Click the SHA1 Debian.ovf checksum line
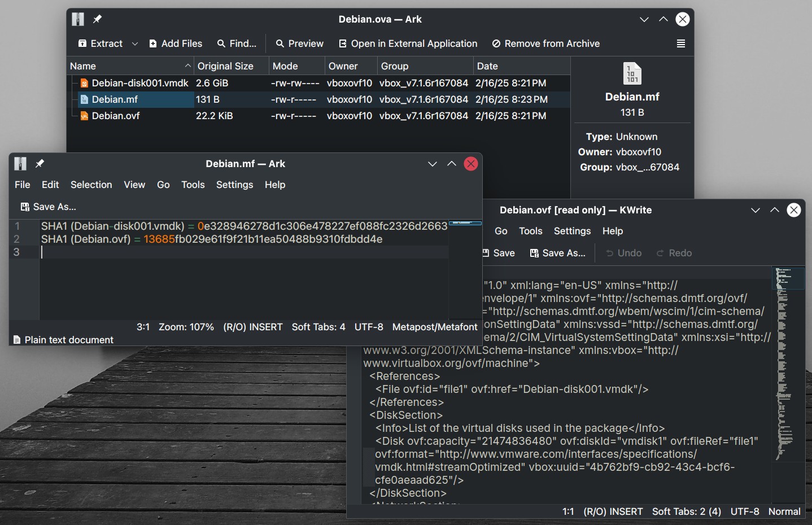812x525 pixels. pos(212,239)
